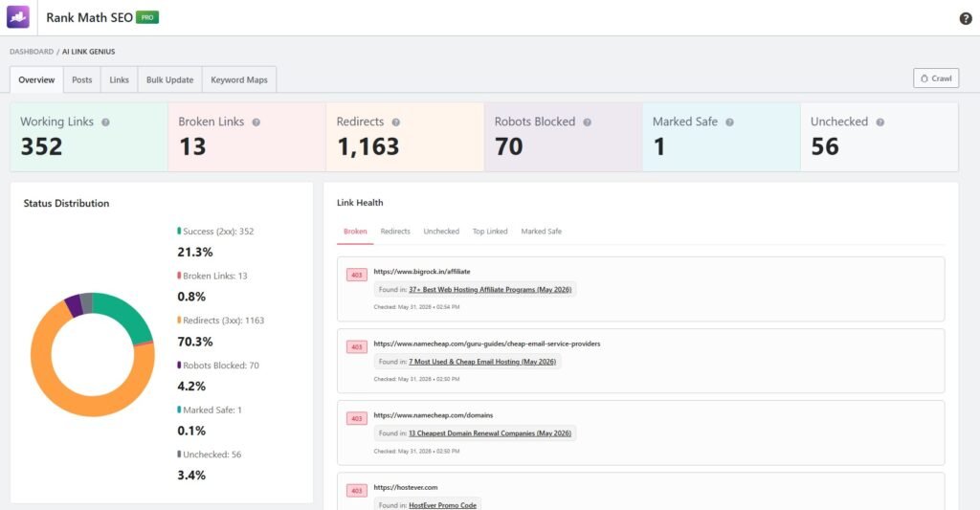Click the Broken Links 13 card
This screenshot has width=980, height=510.
[x=247, y=137]
